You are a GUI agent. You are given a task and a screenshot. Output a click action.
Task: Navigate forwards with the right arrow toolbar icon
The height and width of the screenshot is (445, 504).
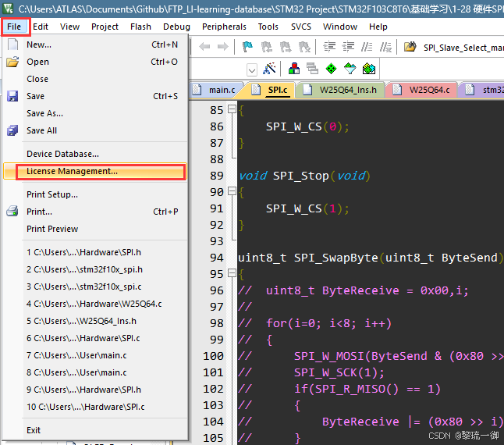coord(223,47)
